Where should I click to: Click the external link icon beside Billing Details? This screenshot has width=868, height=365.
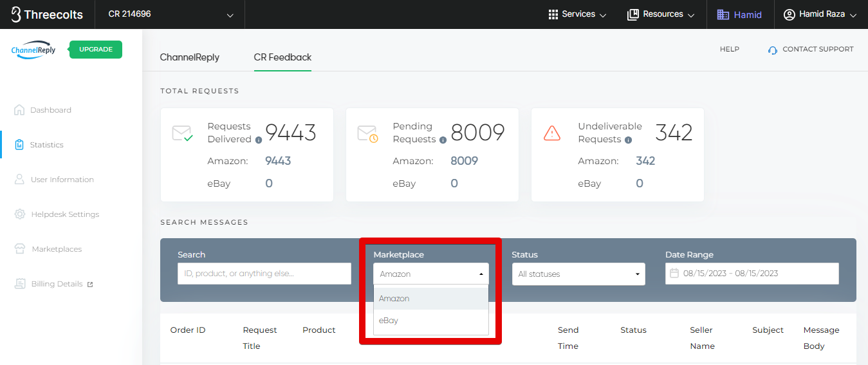click(x=90, y=284)
